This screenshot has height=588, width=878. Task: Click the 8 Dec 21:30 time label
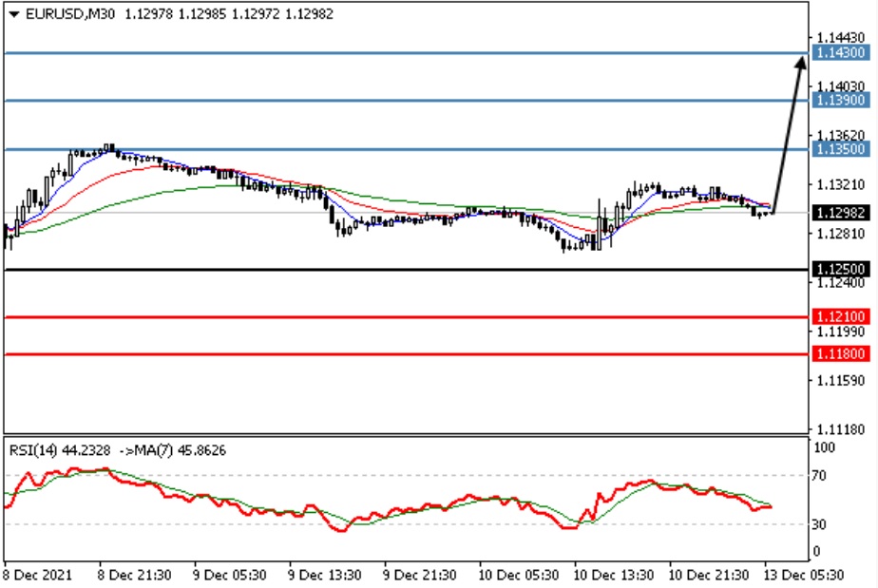(x=134, y=575)
